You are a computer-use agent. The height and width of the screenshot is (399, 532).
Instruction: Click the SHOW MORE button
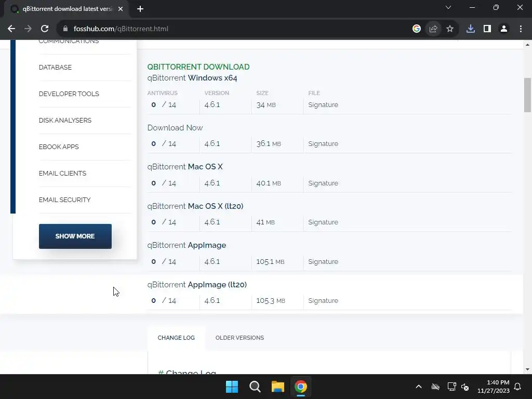coord(75,236)
